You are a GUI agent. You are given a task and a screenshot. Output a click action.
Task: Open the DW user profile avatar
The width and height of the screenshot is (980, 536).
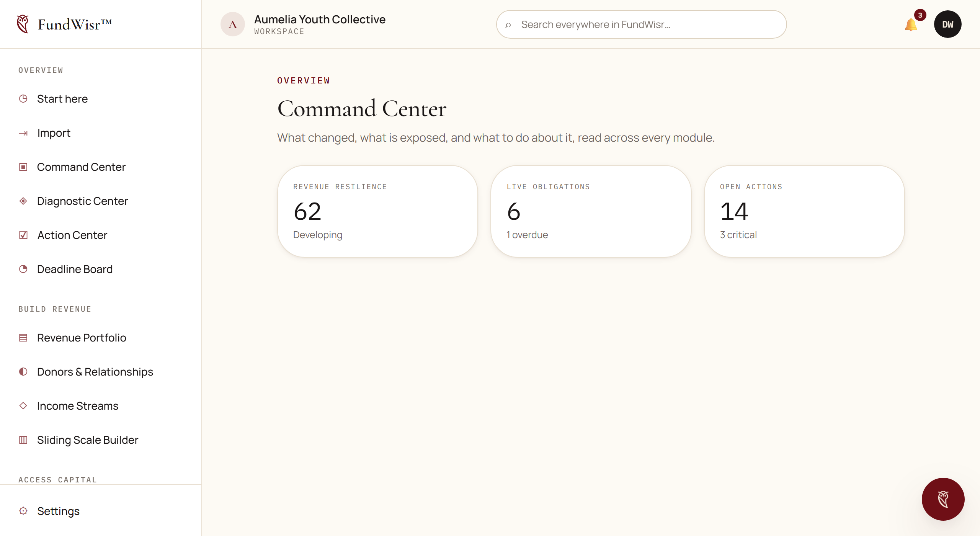947,24
